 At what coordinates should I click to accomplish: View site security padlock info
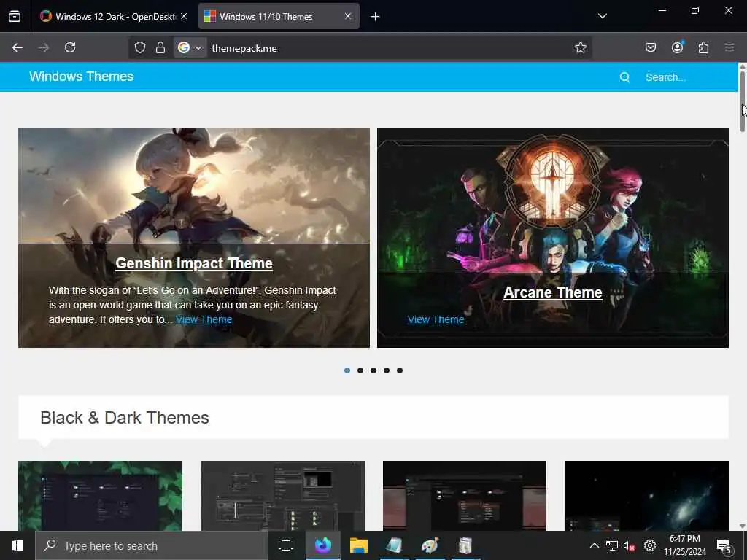(160, 47)
